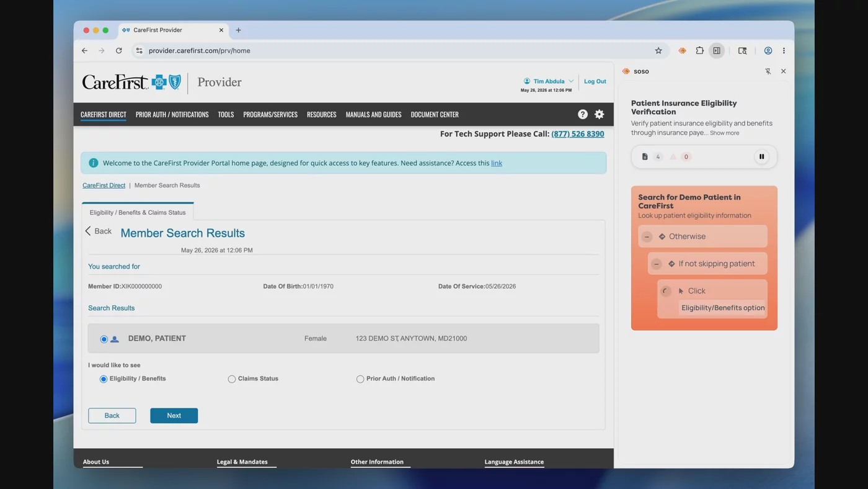Pause the running workflow
Screen dimensions: 868x489
762,156
